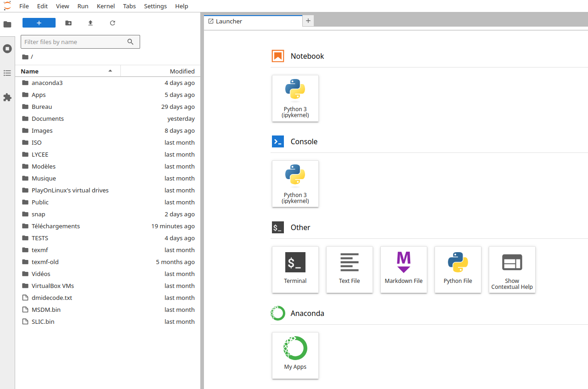Screen dimensions: 588x389
Task: Open the File menu
Action: (x=24, y=6)
